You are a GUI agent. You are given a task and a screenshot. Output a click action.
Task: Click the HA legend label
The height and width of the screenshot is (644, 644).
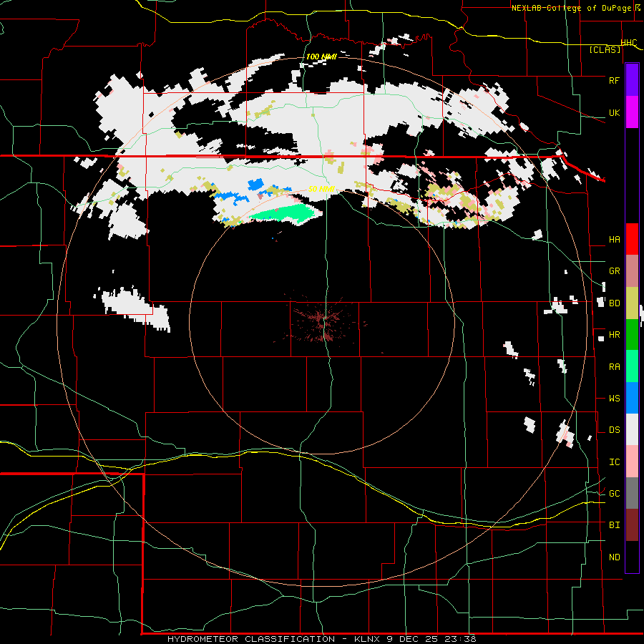tap(614, 239)
